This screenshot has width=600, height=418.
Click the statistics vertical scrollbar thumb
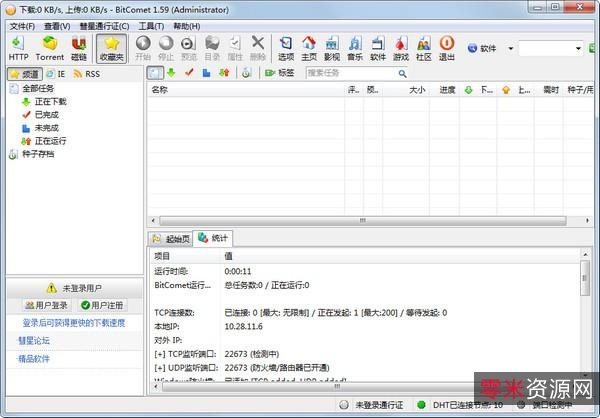click(585, 278)
